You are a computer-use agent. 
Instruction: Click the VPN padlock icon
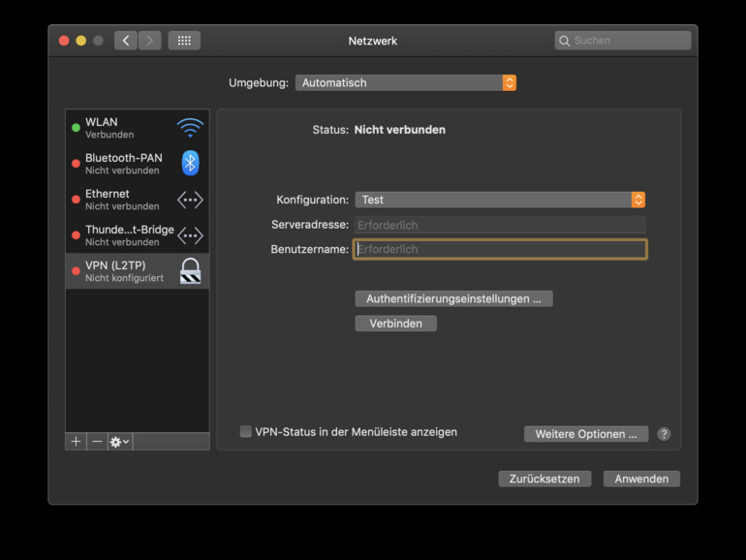coord(190,270)
